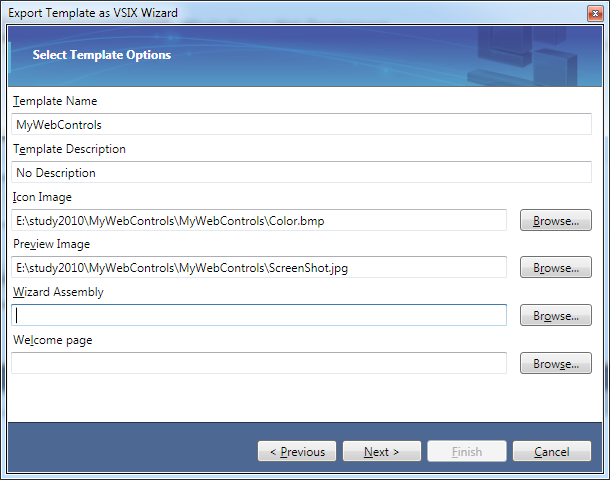Click the Wizard Assembly label
The image size is (610, 480).
[58, 292]
